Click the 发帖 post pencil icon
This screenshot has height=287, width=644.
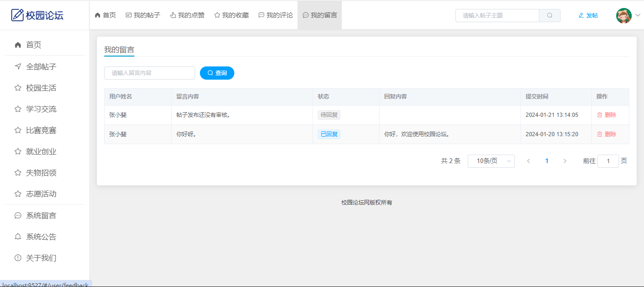coord(581,16)
